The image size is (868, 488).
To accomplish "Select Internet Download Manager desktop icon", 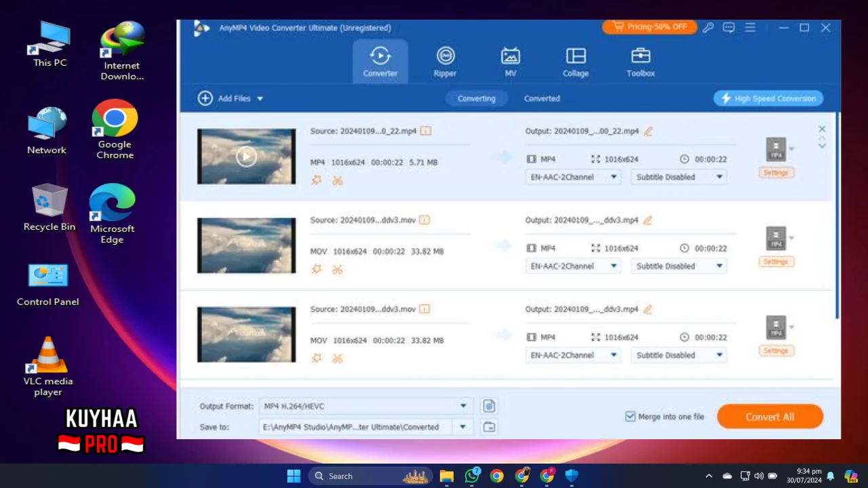I will tap(122, 51).
